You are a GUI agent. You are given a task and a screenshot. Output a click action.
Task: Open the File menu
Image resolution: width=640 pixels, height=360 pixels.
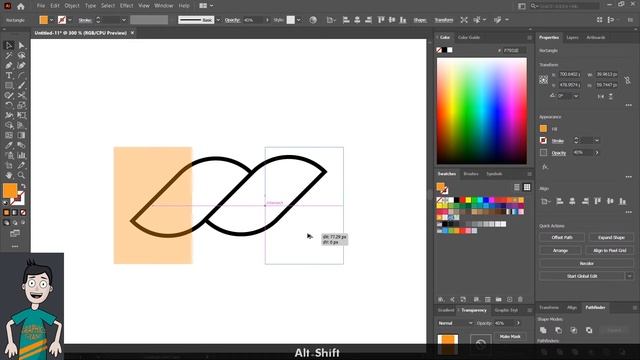(x=41, y=6)
